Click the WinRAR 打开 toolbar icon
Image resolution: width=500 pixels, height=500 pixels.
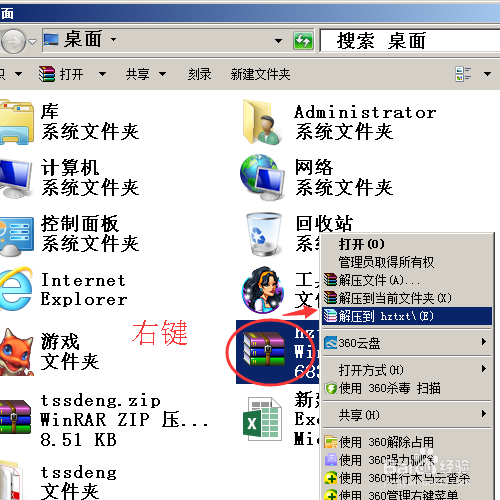pyautogui.click(x=47, y=74)
